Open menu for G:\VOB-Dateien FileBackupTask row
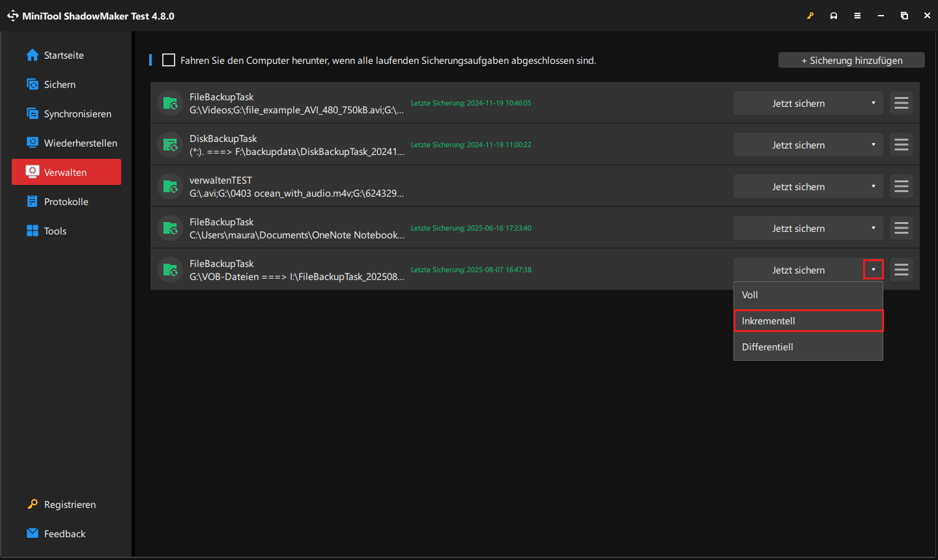This screenshot has width=938, height=560. click(902, 270)
